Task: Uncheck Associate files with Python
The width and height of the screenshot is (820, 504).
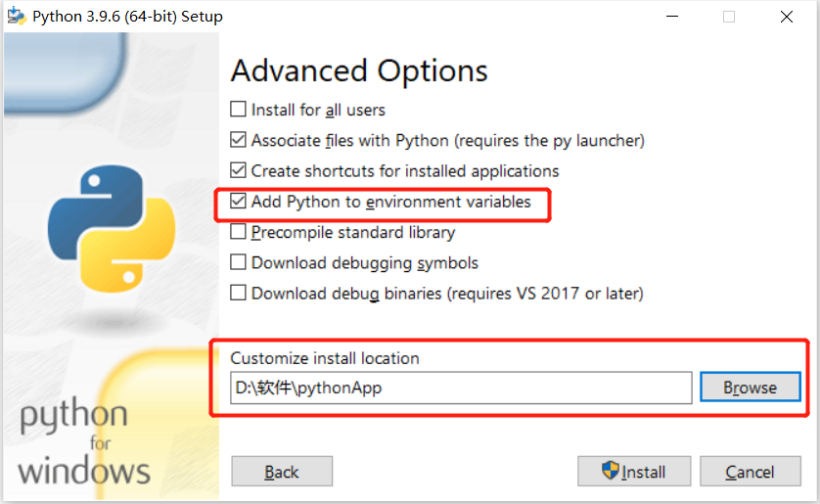Action: pyautogui.click(x=239, y=140)
